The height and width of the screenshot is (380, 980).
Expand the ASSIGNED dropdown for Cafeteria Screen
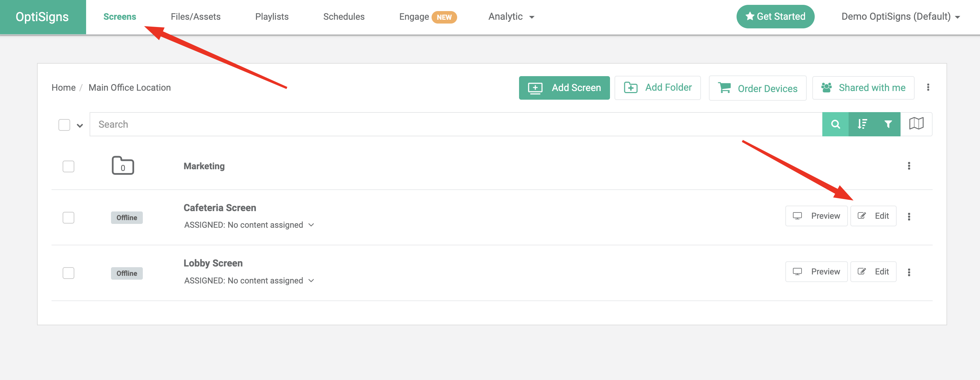[x=311, y=225]
